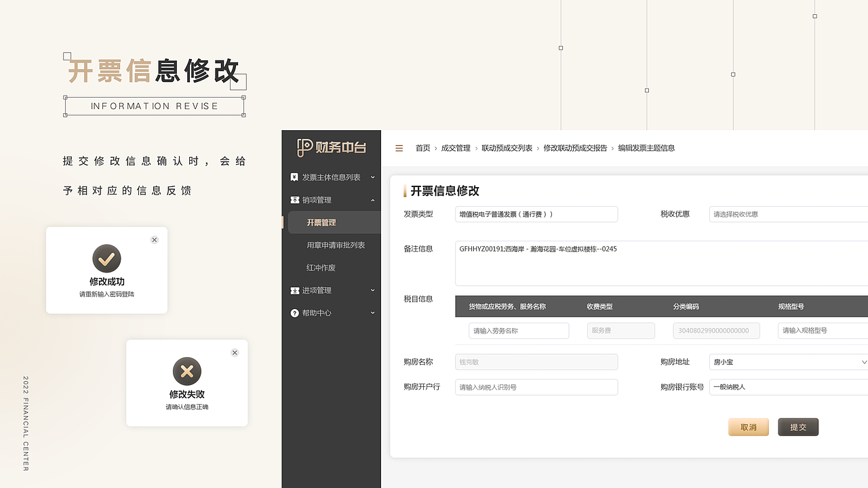Click the 发票类型 input field
This screenshot has width=868, height=488.
click(x=536, y=214)
